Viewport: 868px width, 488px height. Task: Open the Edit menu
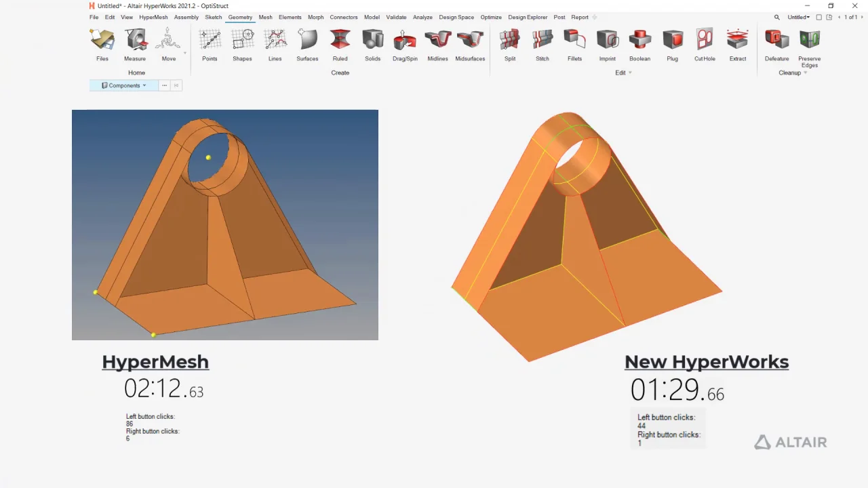110,17
